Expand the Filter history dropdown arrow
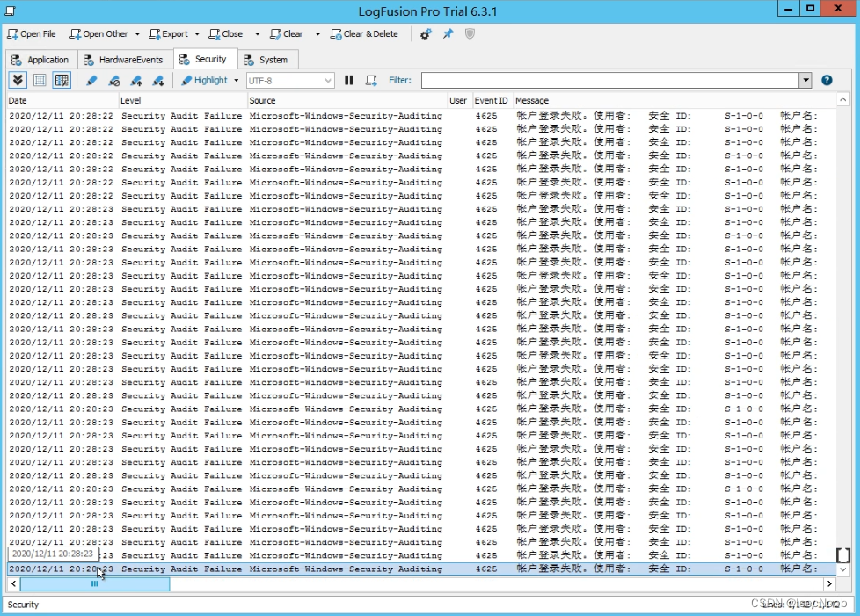This screenshot has width=860, height=616. coord(805,81)
